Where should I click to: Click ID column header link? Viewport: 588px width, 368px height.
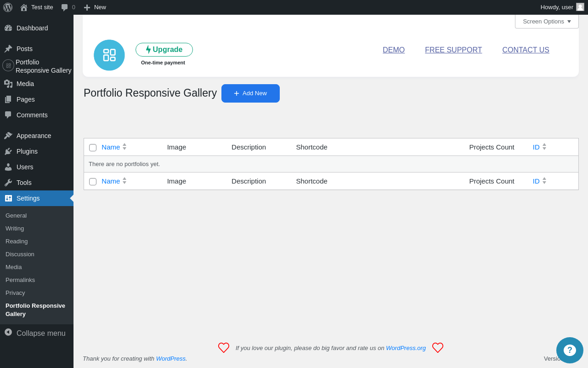tap(536, 147)
